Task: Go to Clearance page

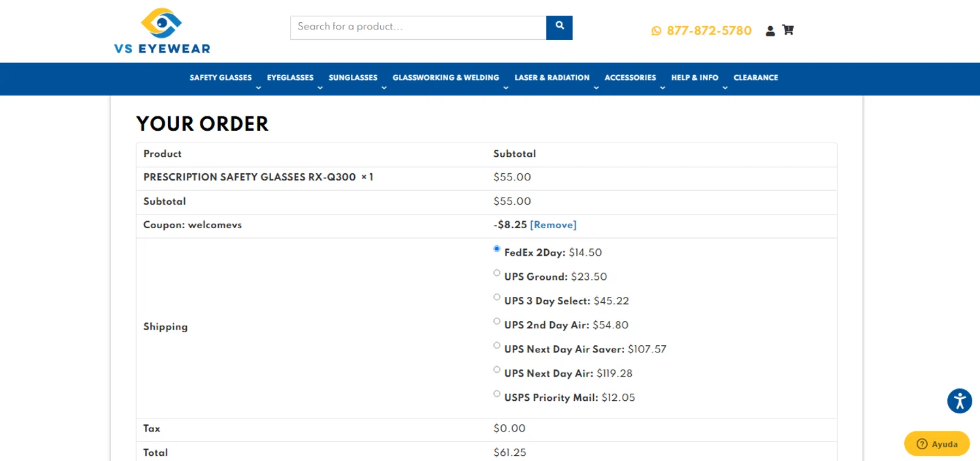Action: (756, 78)
